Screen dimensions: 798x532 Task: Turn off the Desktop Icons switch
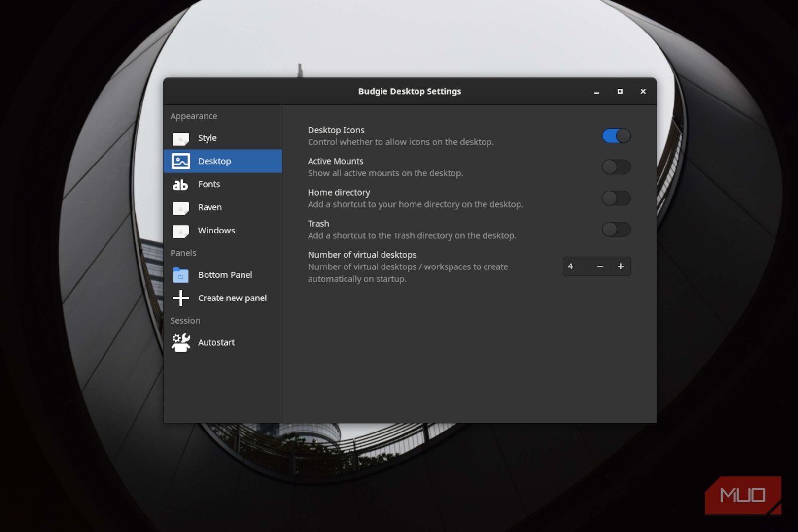point(616,136)
